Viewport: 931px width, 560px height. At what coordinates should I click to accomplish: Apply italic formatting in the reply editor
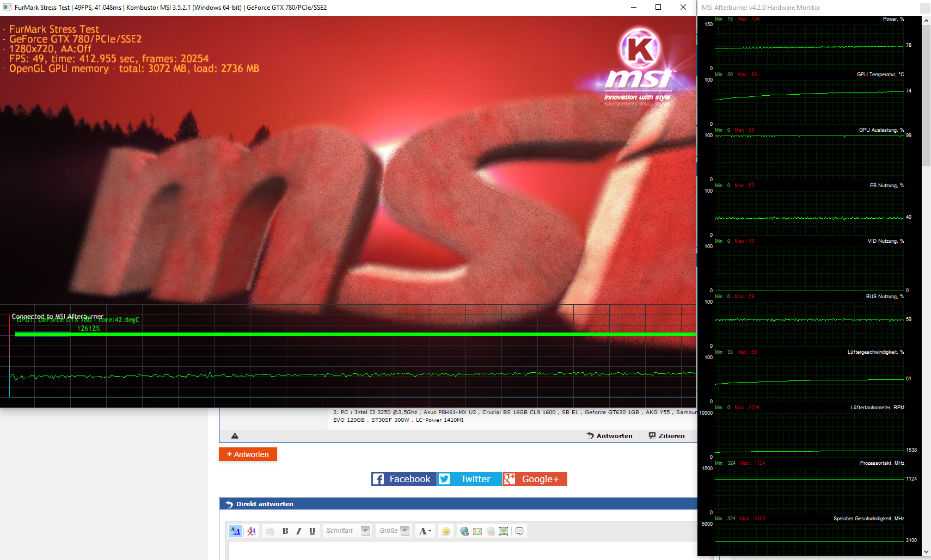[x=298, y=531]
